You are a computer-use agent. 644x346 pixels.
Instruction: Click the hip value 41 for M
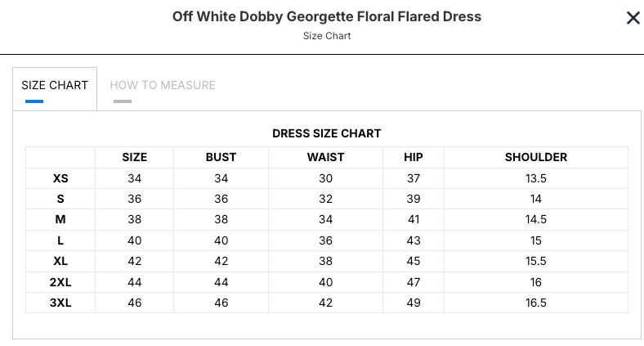click(413, 219)
